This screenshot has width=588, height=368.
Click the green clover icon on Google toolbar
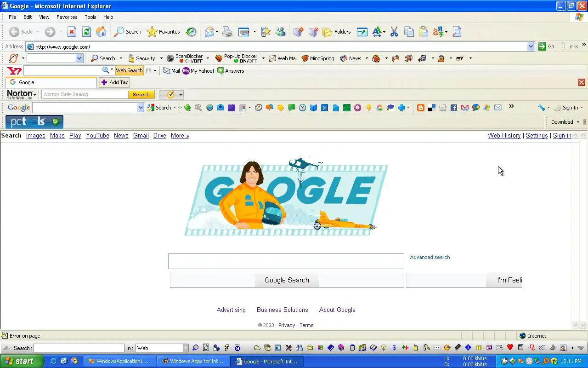point(187,108)
